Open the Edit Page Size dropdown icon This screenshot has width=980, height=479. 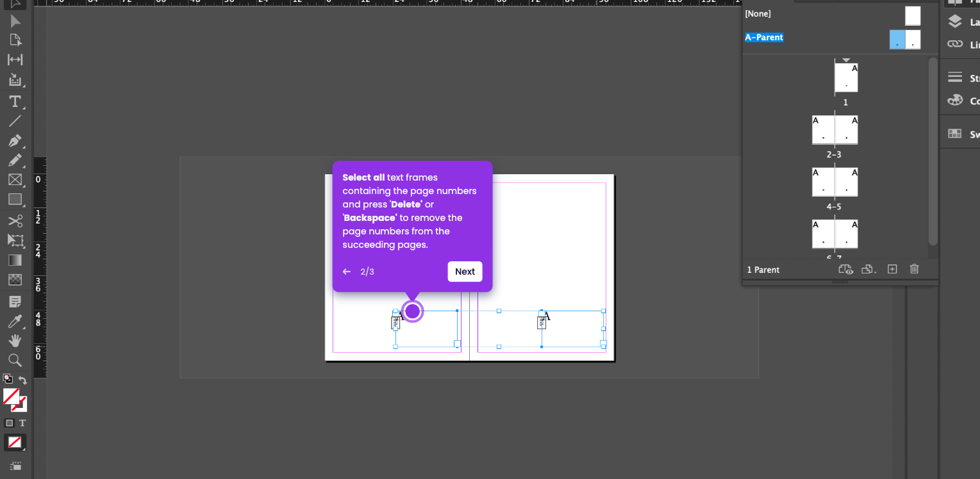click(869, 270)
